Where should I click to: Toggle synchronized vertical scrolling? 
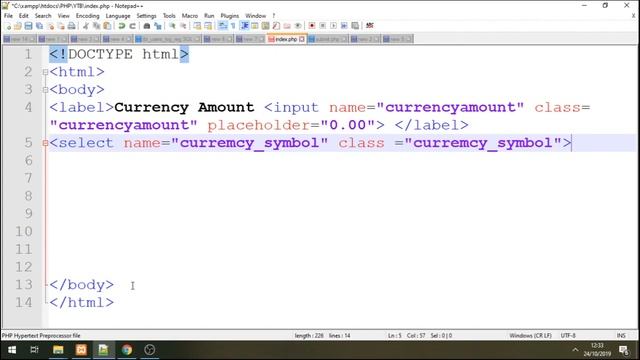(198, 26)
